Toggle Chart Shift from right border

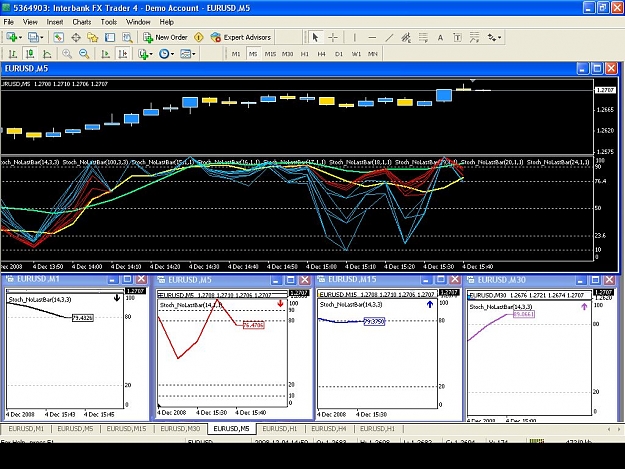tap(123, 53)
